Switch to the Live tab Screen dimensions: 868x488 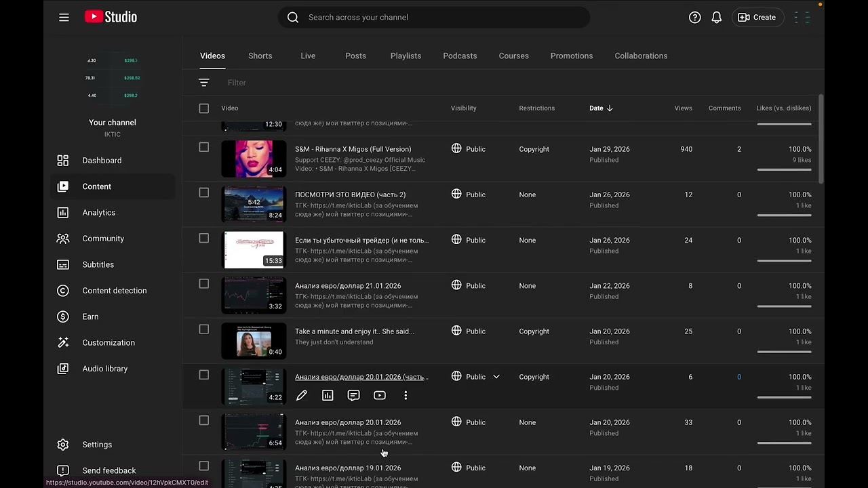coord(308,56)
